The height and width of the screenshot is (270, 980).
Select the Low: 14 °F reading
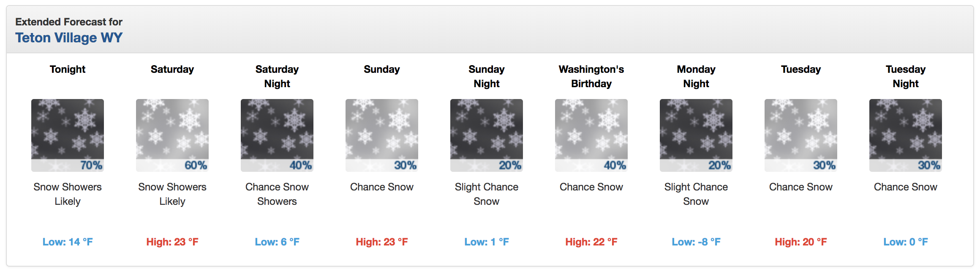(68, 242)
